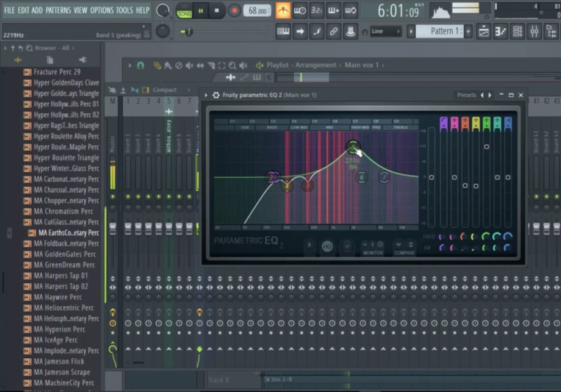The height and width of the screenshot is (392, 561).
Task: Open the PATTERNS menu
Action: point(58,10)
